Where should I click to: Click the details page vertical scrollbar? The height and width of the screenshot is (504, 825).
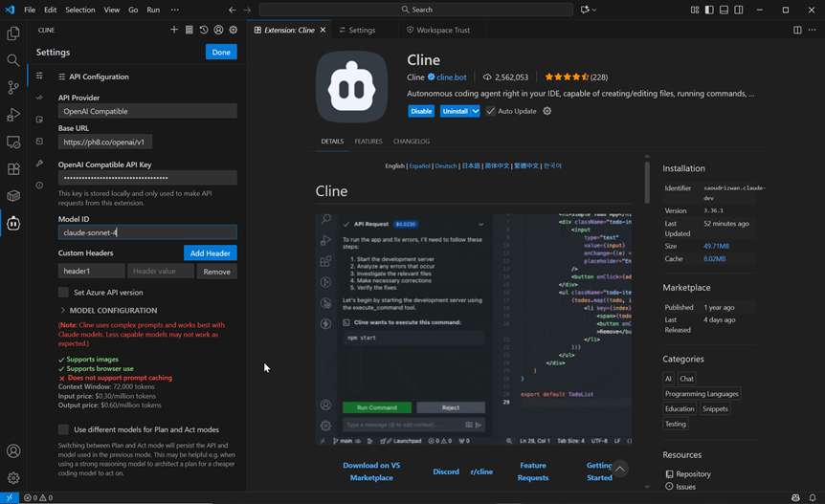(647, 182)
